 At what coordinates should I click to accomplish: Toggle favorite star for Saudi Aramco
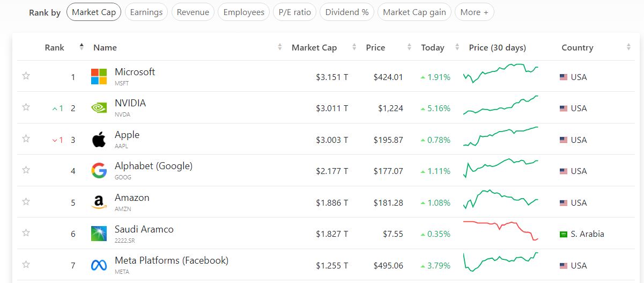point(26,233)
